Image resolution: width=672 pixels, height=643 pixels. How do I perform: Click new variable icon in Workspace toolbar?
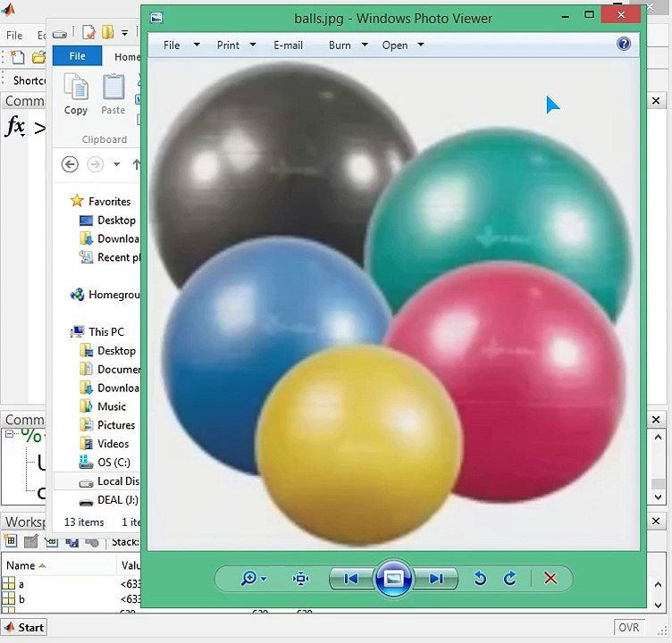pyautogui.click(x=11, y=541)
